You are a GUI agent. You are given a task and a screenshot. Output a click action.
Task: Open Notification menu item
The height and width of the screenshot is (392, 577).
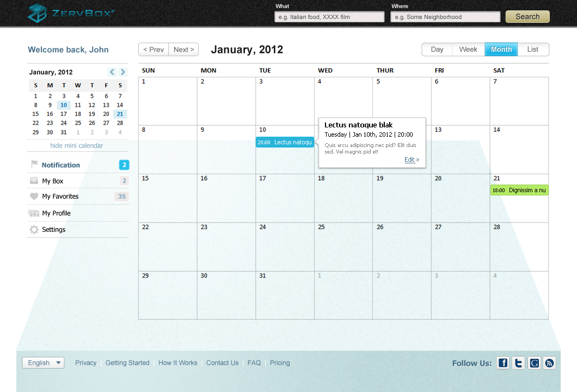(78, 165)
